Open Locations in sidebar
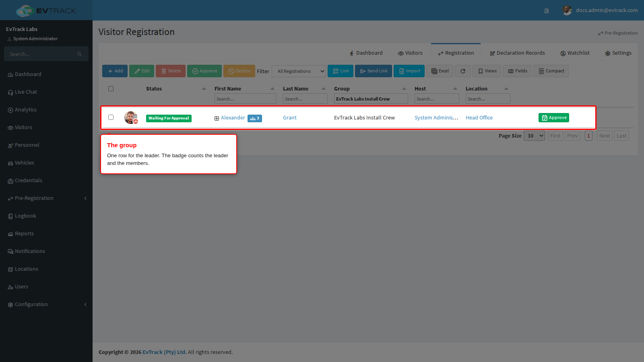The width and height of the screenshot is (644, 362). pyautogui.click(x=27, y=269)
